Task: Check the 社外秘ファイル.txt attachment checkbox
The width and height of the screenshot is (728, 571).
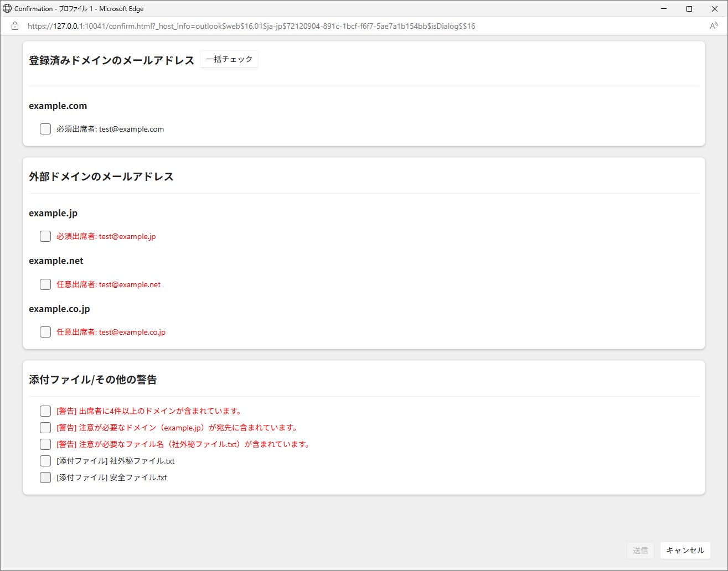Action: tap(45, 461)
